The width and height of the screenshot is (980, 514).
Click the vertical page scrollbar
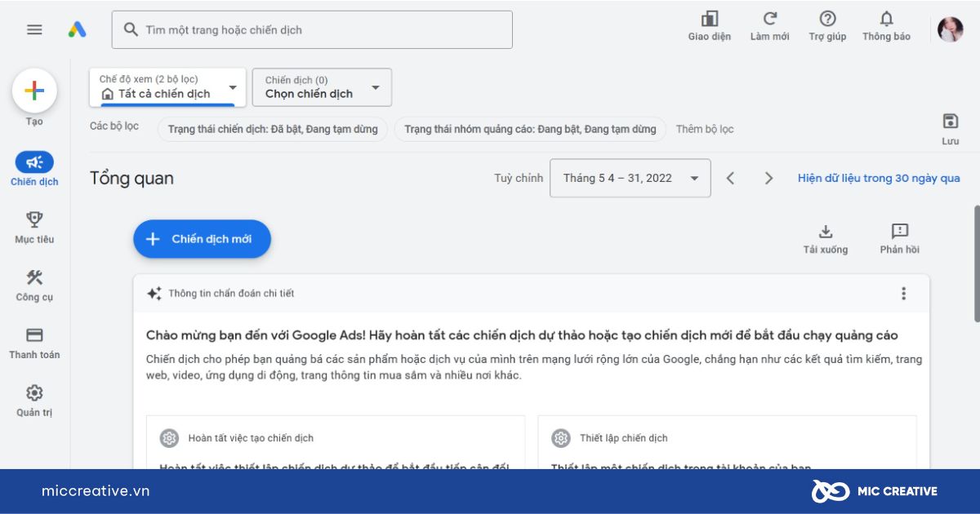click(x=976, y=263)
